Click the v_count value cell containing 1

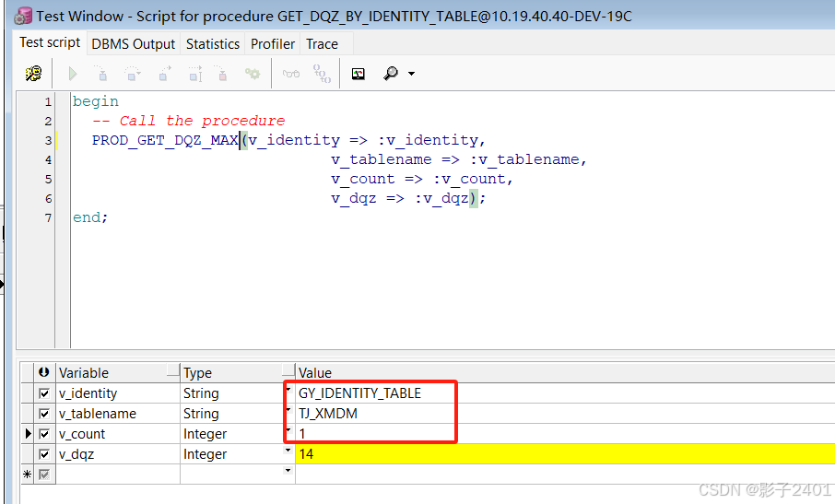click(x=565, y=434)
